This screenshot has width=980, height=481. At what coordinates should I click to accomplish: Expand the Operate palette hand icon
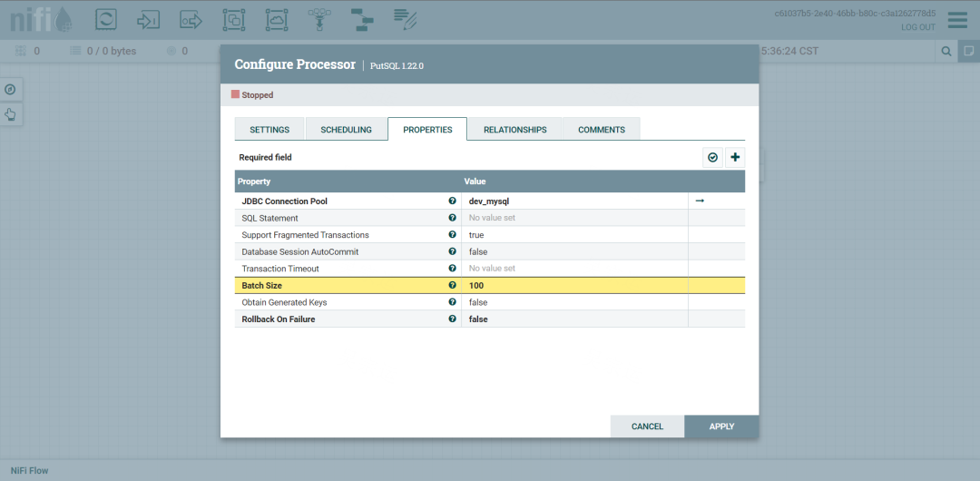click(9, 114)
